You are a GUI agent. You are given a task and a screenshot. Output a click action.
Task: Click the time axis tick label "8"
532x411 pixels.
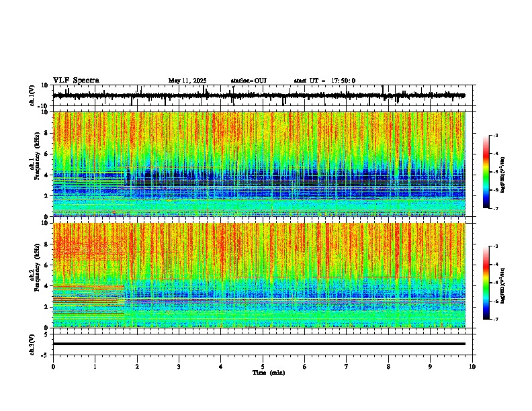388,367
